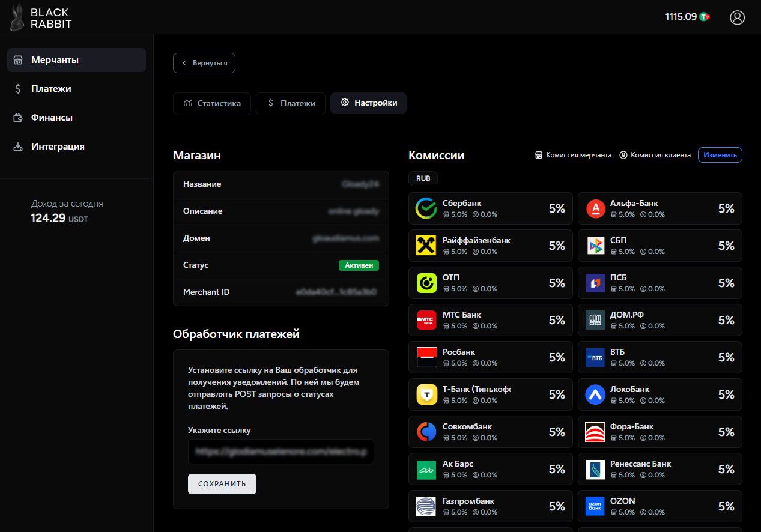Click the client commission legend icon
761x532 pixels.
click(623, 155)
